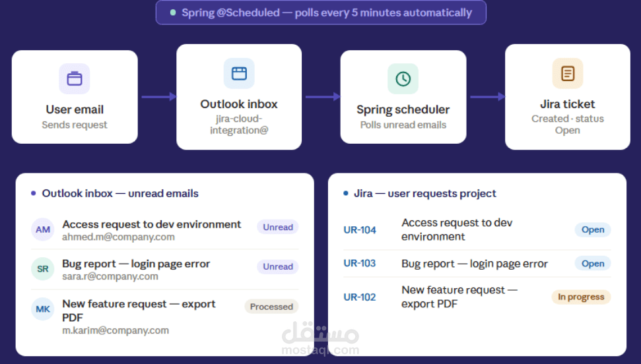Open Jira issue UR-102
641x364 pixels.
(x=360, y=297)
